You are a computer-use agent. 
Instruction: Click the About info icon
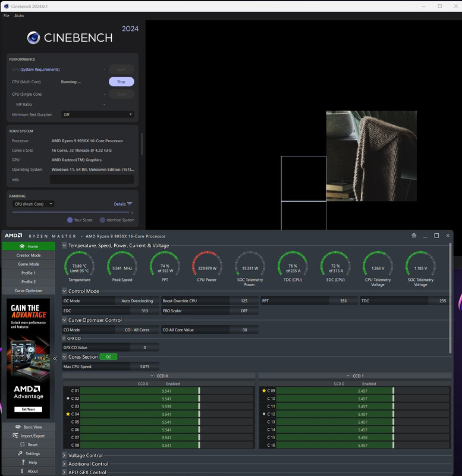(x=22, y=471)
